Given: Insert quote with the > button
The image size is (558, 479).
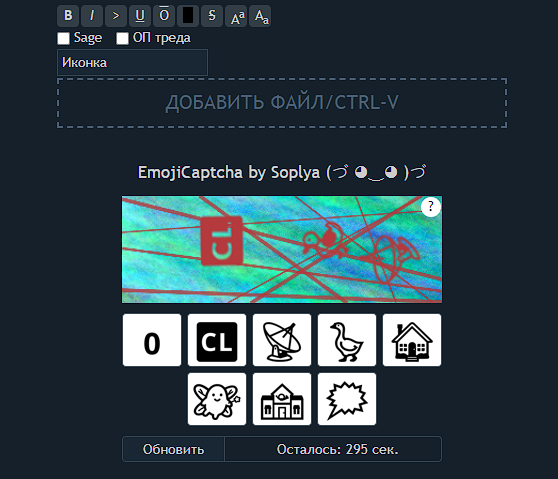Looking at the screenshot, I should click(116, 16).
